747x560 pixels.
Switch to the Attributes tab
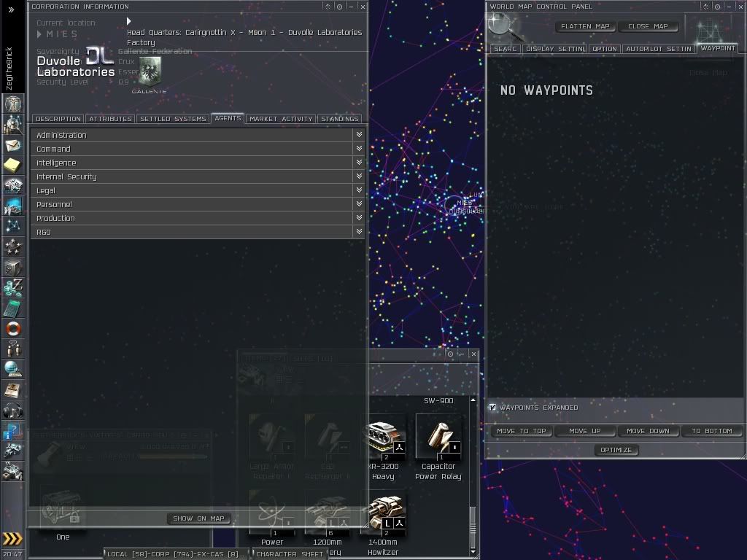pos(110,119)
